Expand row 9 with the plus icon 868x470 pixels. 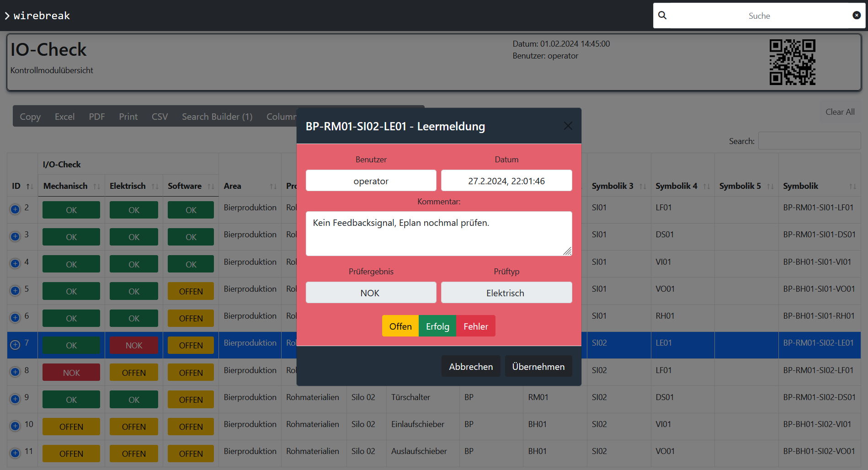click(x=15, y=399)
